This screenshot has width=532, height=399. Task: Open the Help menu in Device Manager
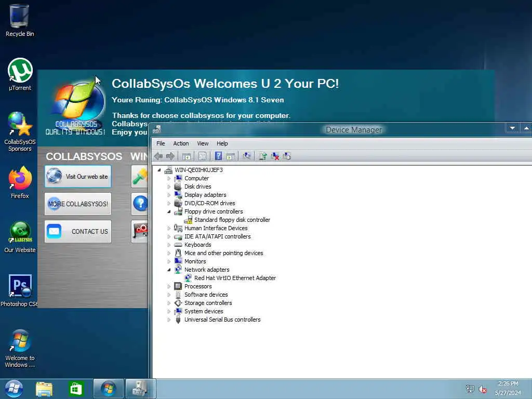[x=222, y=143]
